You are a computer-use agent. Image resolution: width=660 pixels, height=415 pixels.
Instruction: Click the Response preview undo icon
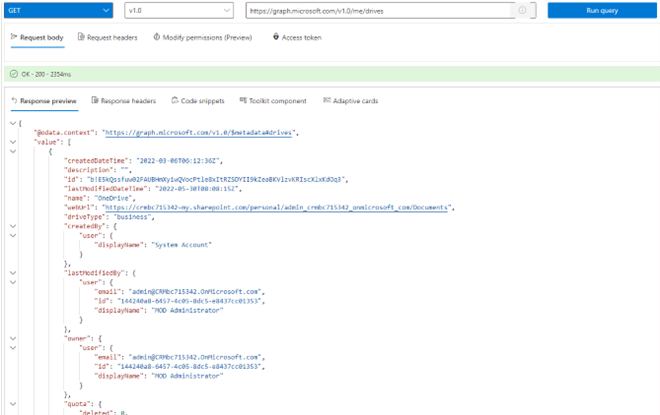pyautogui.click(x=14, y=101)
